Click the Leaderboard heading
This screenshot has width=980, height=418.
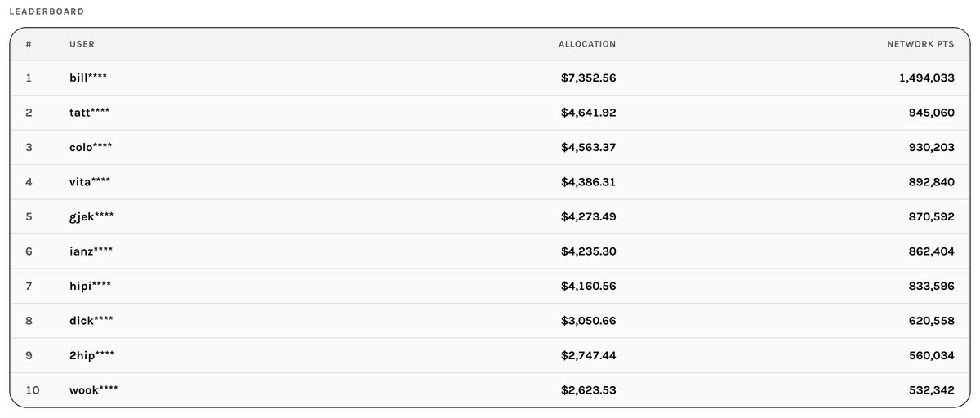46,12
